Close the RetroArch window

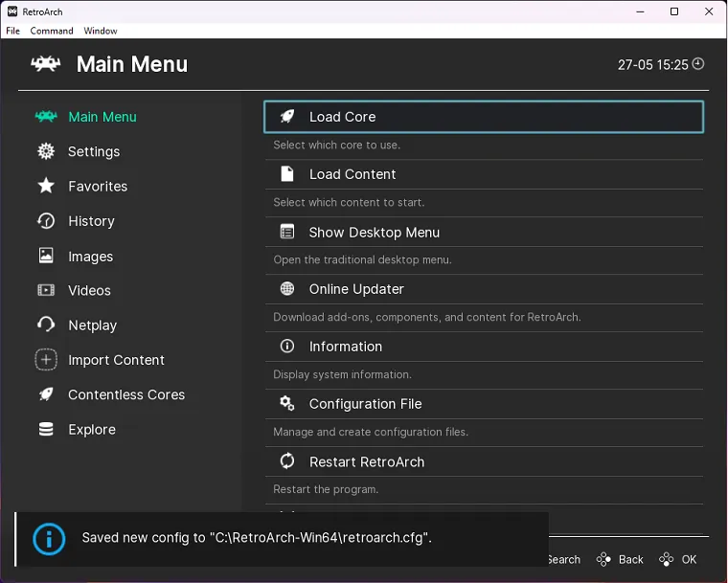coord(709,11)
